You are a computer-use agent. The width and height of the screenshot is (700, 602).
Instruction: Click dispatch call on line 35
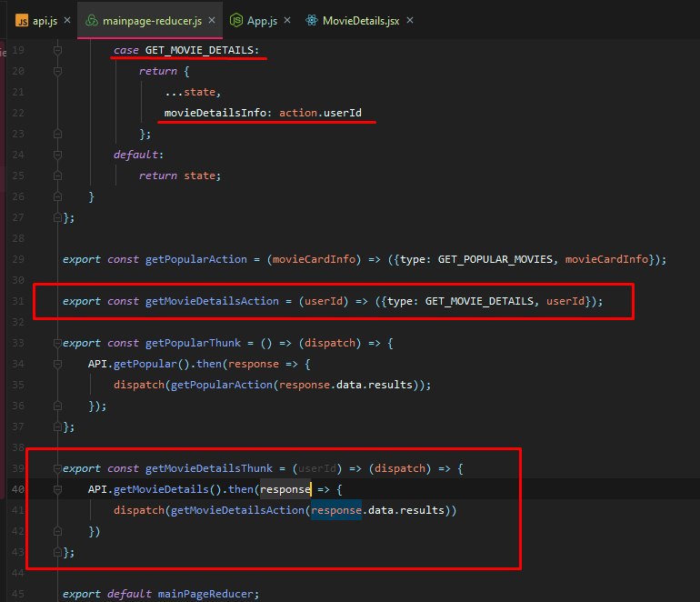(139, 385)
